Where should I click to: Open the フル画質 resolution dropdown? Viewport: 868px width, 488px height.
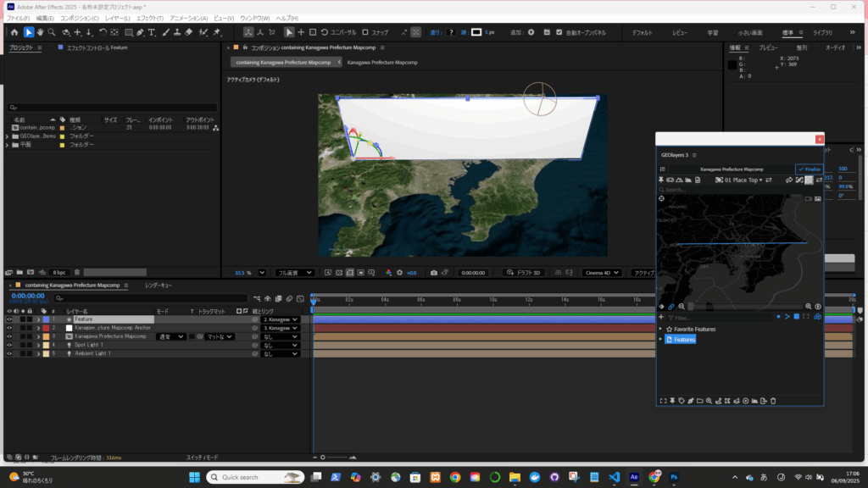[294, 273]
